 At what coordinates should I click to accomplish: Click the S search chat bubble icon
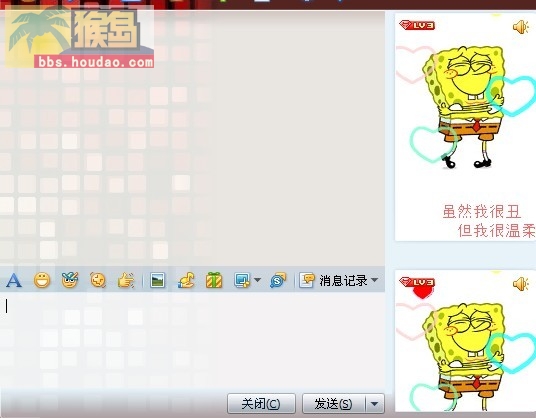[278, 280]
